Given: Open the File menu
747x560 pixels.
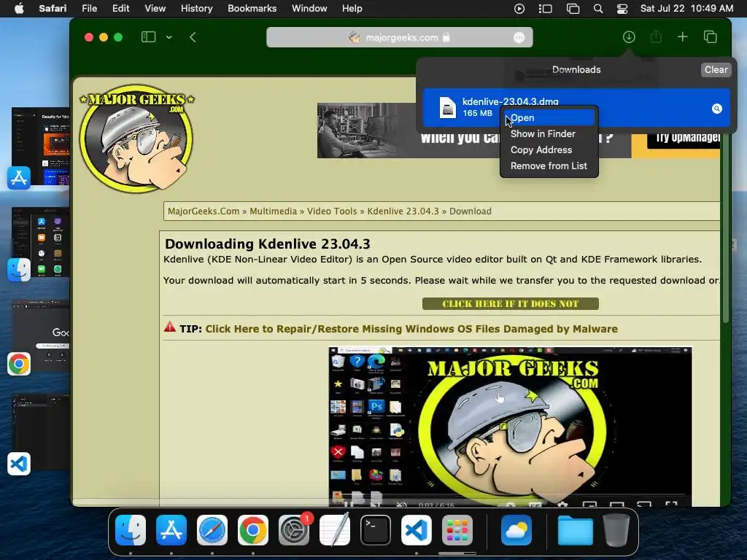Looking at the screenshot, I should [89, 9].
